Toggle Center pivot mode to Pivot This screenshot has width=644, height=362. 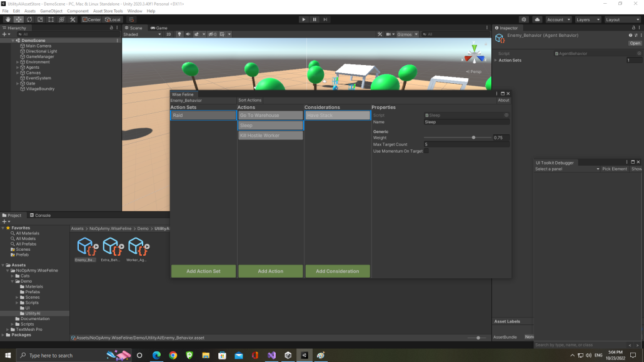point(92,19)
